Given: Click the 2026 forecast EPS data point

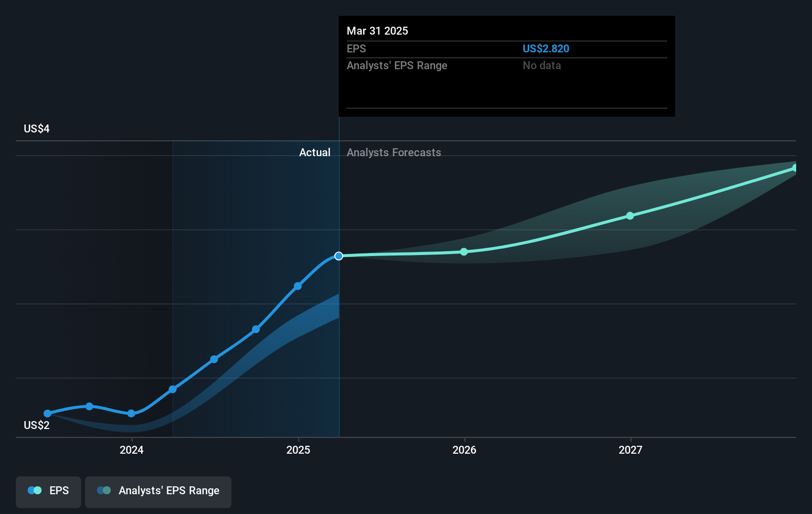Looking at the screenshot, I should pos(464,252).
